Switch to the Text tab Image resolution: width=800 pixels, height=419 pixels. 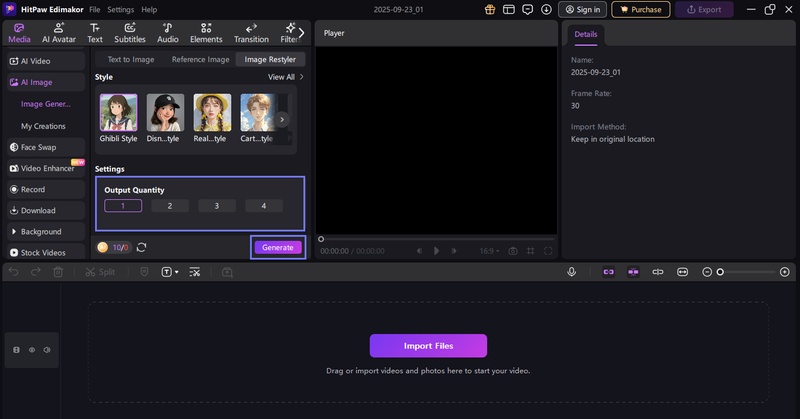pos(95,33)
